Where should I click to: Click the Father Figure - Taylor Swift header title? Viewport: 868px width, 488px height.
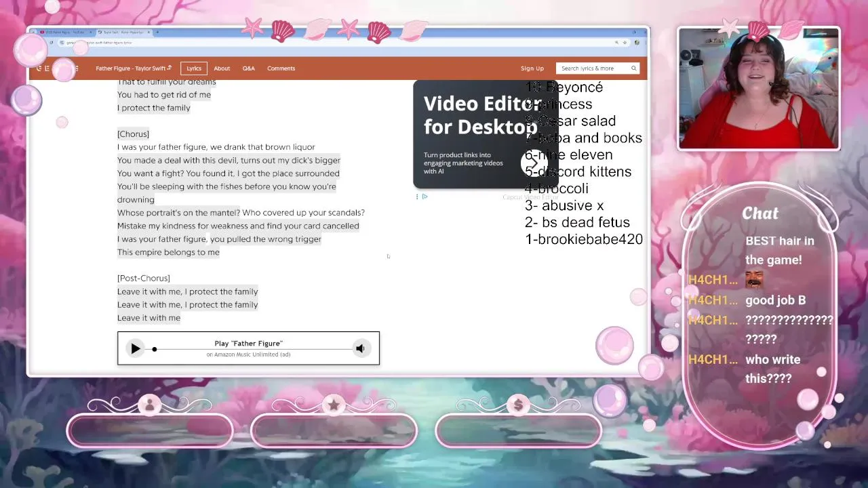(x=134, y=68)
